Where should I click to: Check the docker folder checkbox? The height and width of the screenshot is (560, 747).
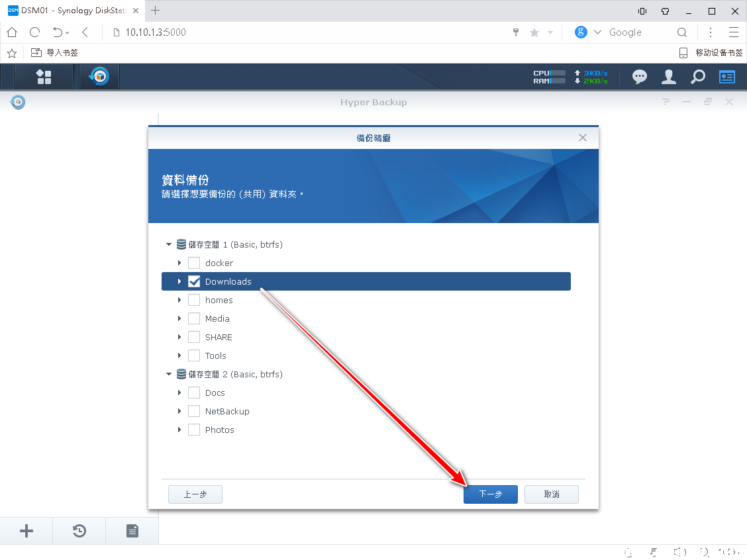click(194, 263)
